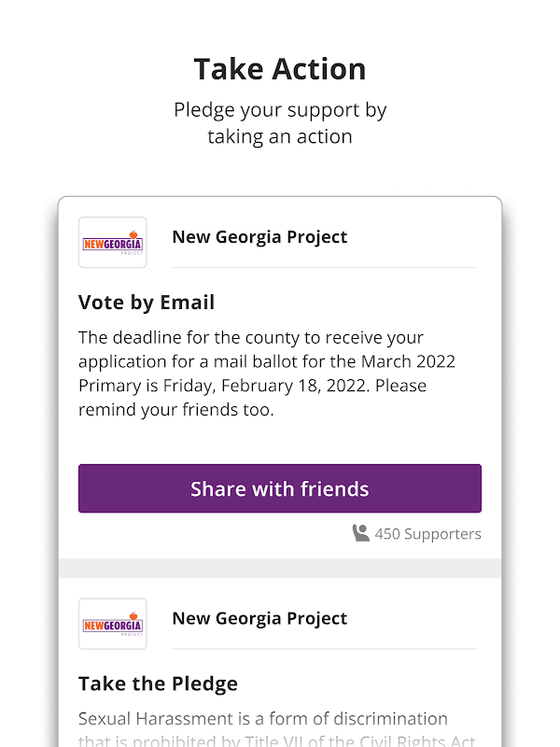The width and height of the screenshot is (560, 747).
Task: Click the supporters people icon
Action: [x=361, y=533]
